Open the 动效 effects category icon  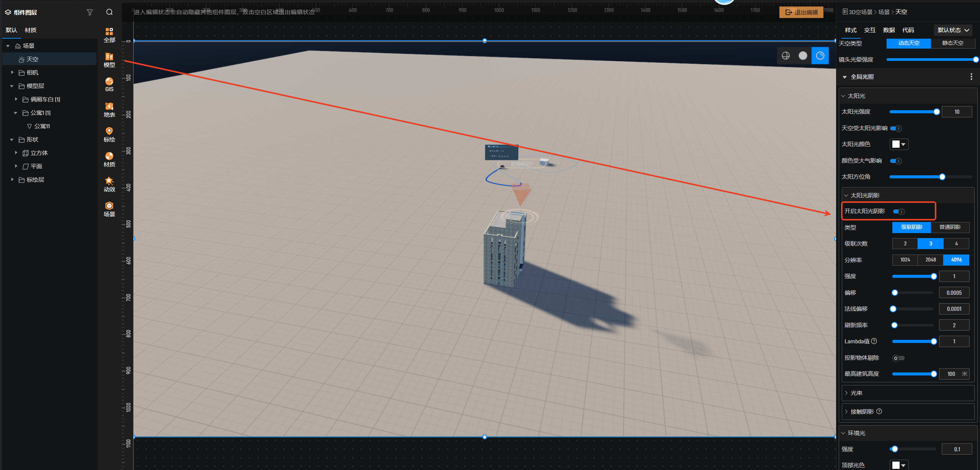click(109, 184)
